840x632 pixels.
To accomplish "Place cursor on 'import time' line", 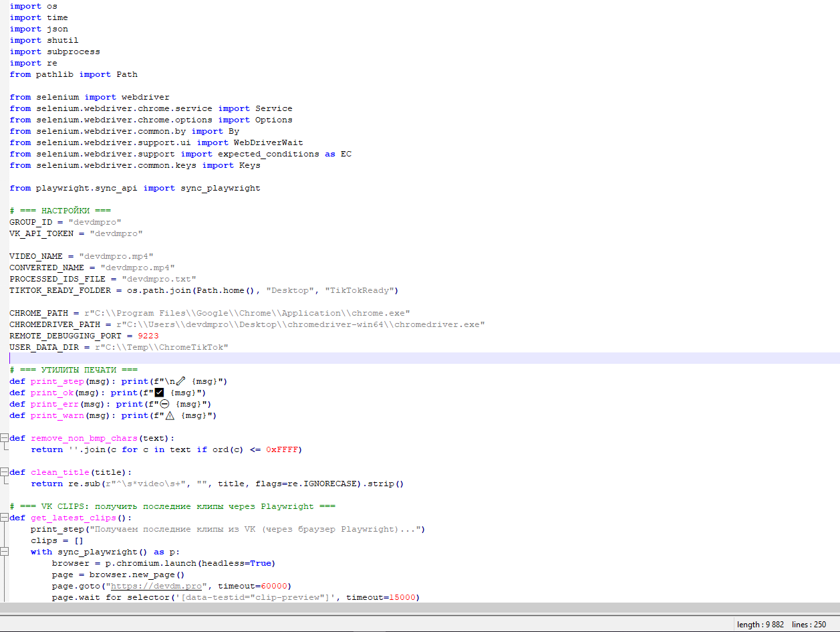I will [x=39, y=17].
